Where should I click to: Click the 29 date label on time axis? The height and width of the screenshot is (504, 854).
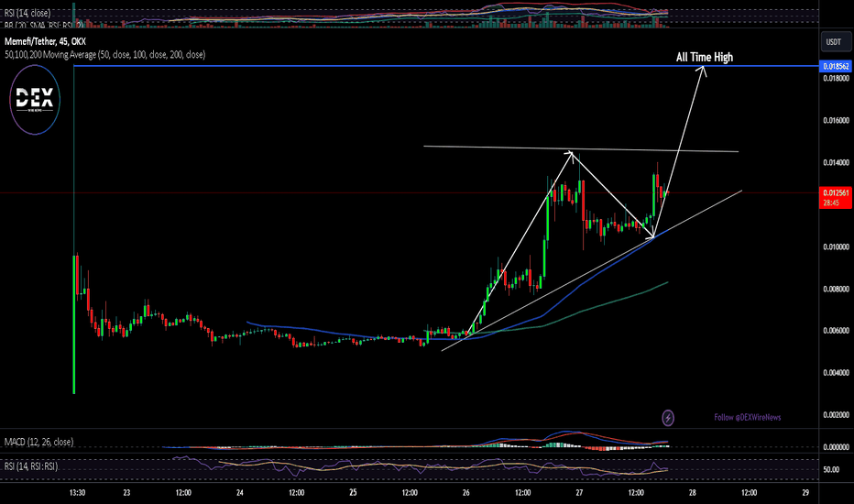tap(805, 493)
